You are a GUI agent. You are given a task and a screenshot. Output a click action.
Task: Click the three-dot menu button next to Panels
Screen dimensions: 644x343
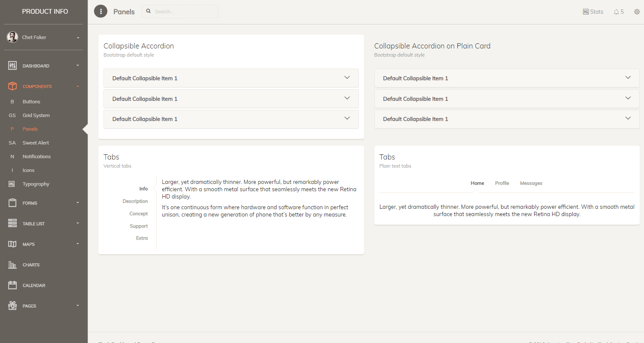(x=100, y=12)
